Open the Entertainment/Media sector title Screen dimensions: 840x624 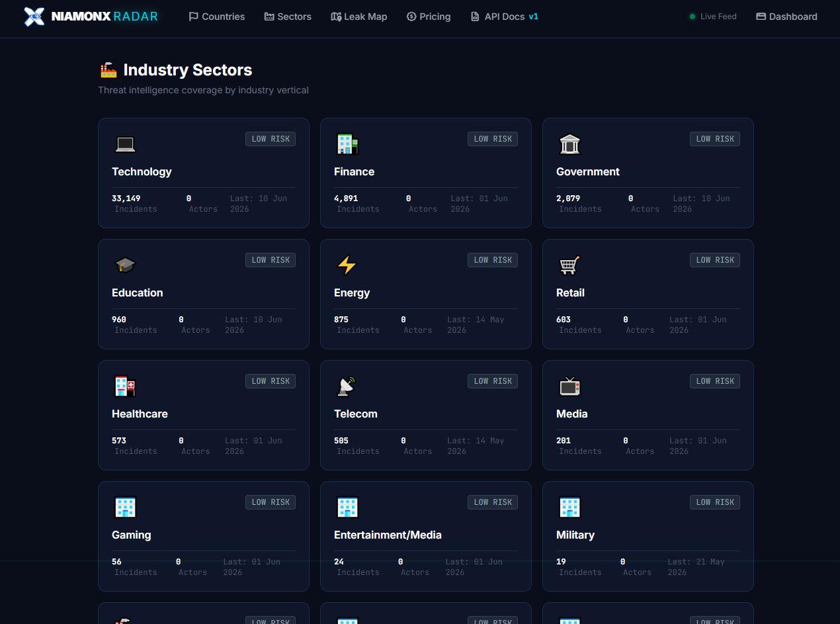[x=388, y=535]
